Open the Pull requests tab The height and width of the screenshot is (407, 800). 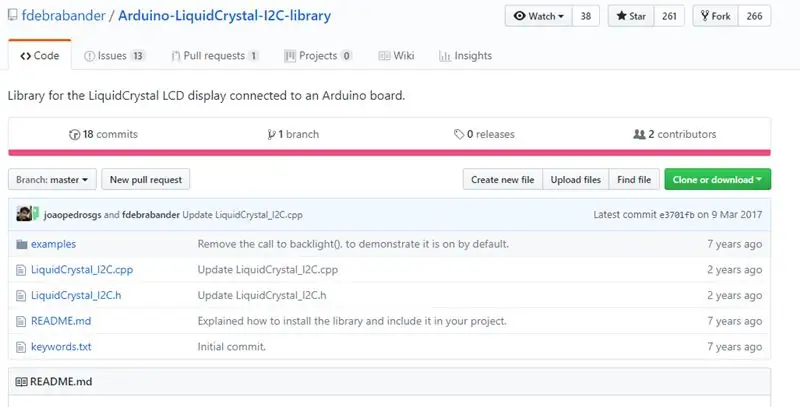215,56
